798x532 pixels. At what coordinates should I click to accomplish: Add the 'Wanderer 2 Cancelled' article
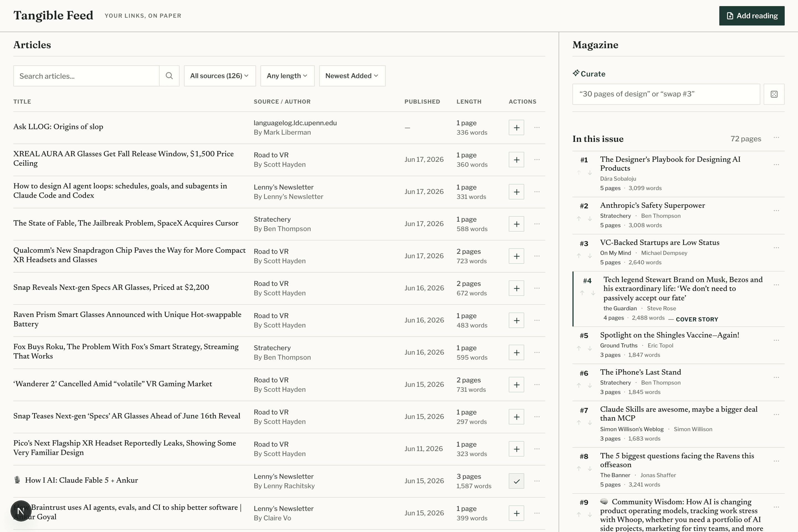point(516,385)
